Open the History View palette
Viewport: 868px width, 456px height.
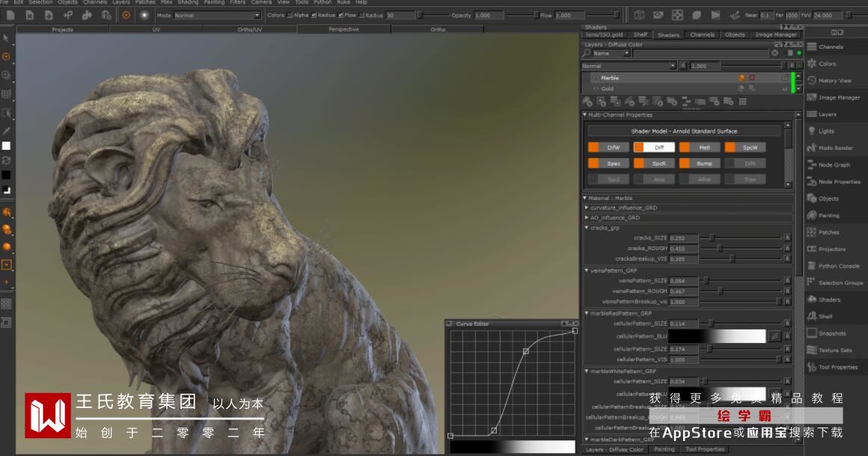pyautogui.click(x=834, y=80)
